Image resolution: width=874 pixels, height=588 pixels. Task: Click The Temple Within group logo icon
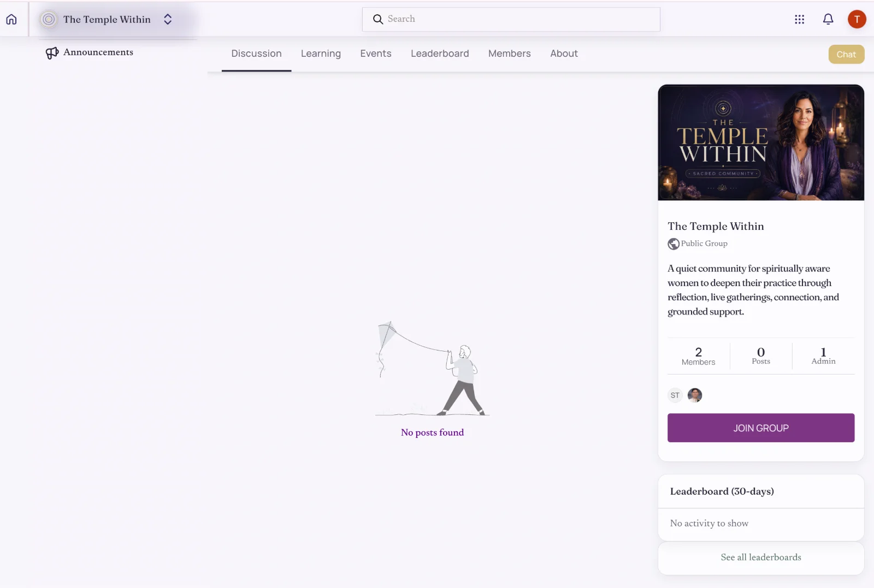pos(49,19)
